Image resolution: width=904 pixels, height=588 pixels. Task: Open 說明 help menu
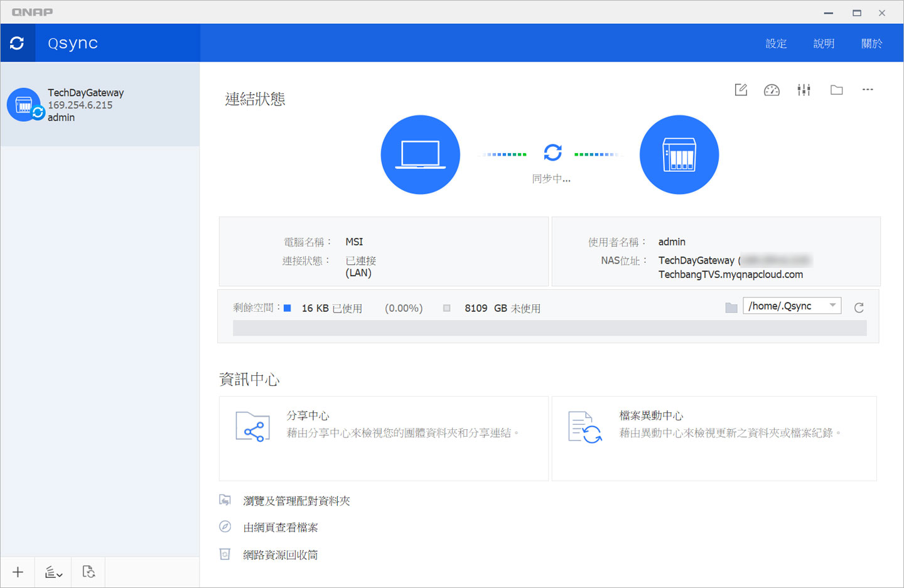tap(824, 43)
